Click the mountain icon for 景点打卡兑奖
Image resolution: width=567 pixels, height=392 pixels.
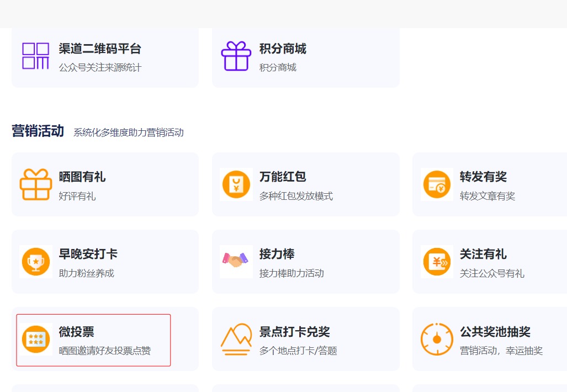(236, 339)
